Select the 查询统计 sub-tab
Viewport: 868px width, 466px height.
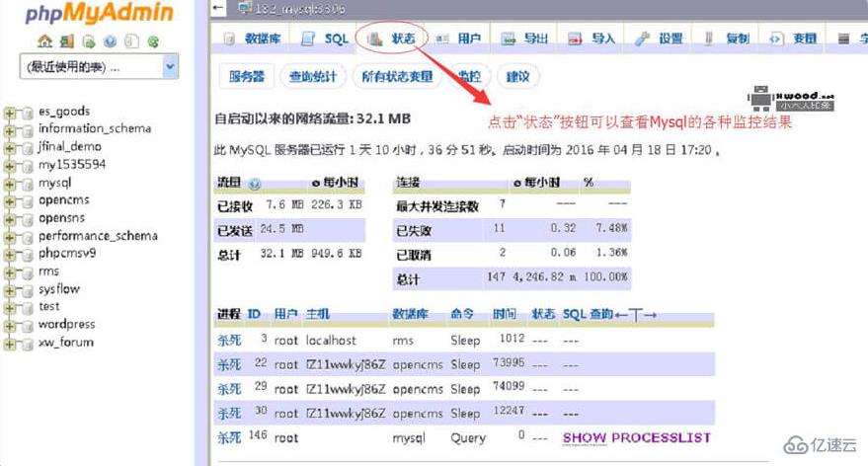tap(313, 76)
